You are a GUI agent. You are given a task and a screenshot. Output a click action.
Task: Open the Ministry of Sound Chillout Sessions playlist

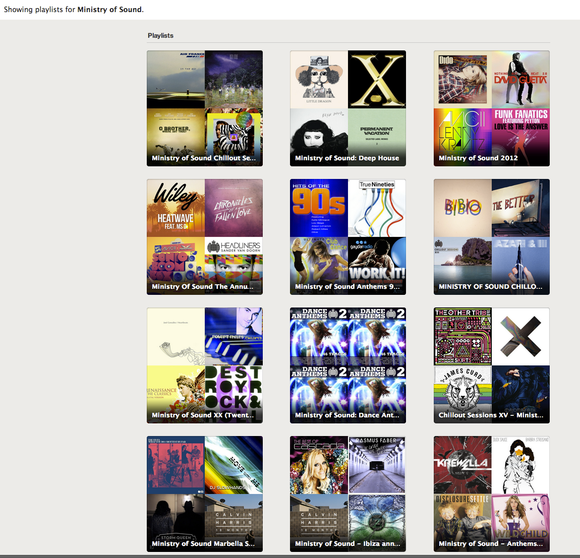205,108
